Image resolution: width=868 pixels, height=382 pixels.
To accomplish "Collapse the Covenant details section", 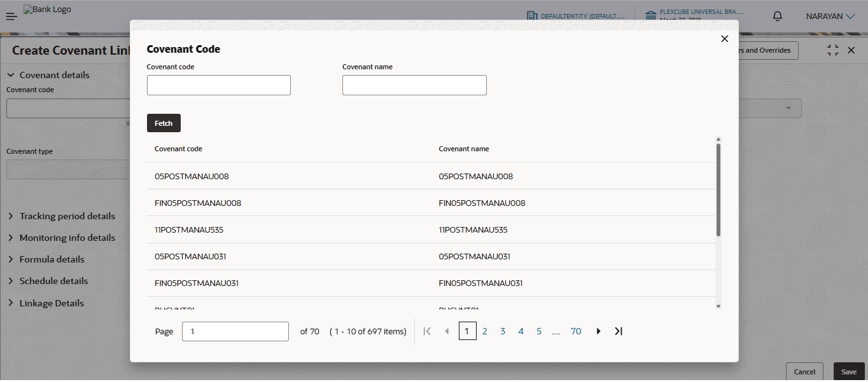I will tap(11, 75).
